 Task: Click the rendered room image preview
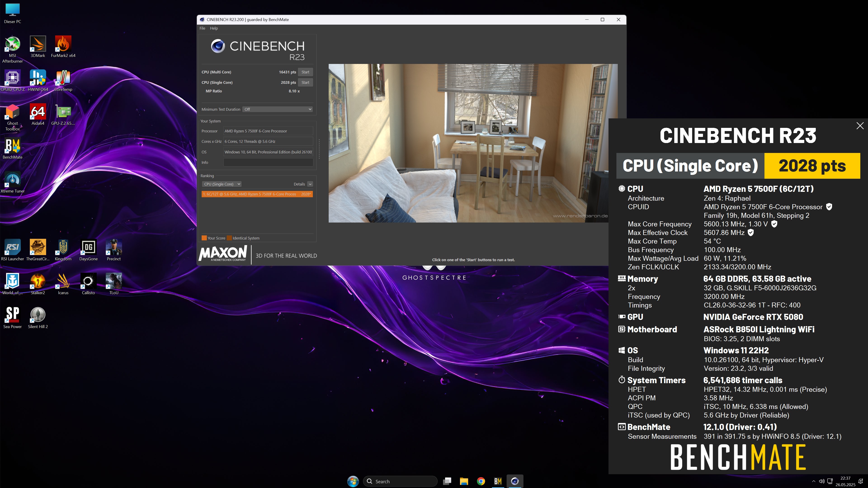pos(473,143)
